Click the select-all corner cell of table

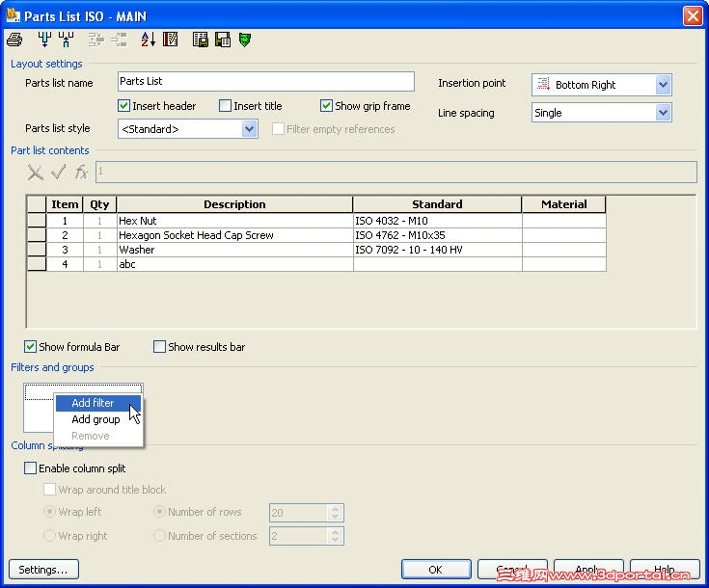[x=37, y=204]
